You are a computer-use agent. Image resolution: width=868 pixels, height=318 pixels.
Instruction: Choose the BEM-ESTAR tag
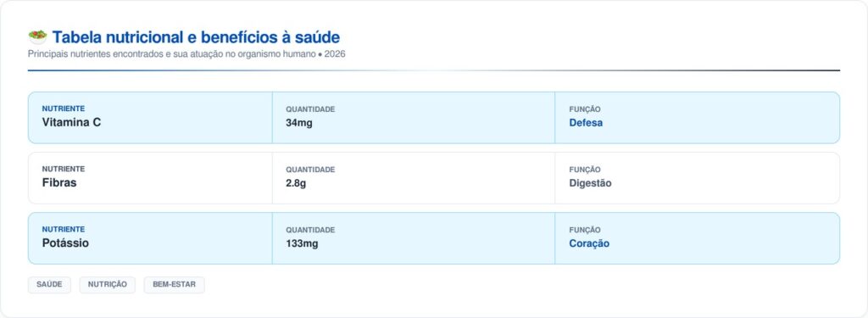[175, 285]
